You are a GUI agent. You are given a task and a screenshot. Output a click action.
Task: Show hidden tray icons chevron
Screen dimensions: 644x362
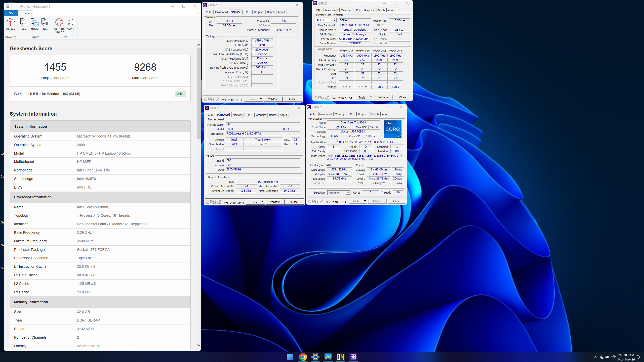pyautogui.click(x=595, y=357)
